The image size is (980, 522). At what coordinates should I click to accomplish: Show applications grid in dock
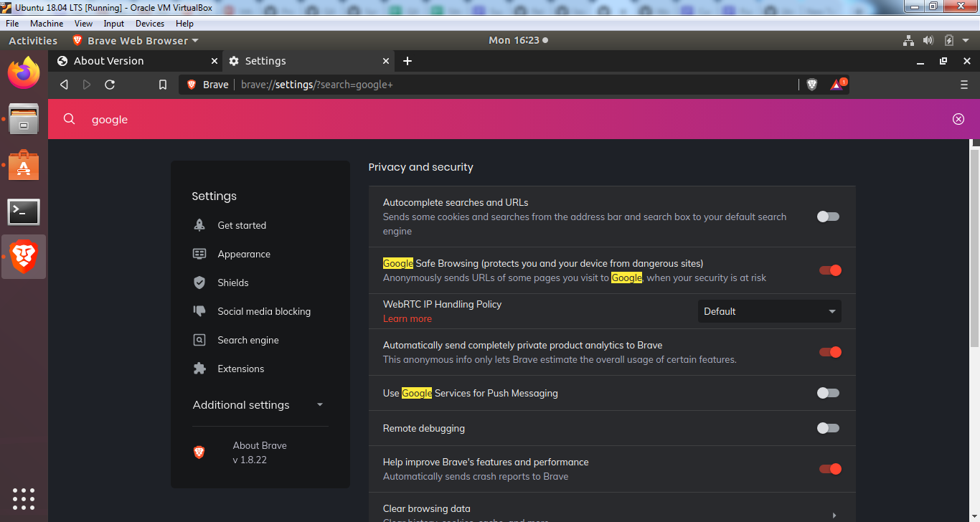tap(24, 498)
